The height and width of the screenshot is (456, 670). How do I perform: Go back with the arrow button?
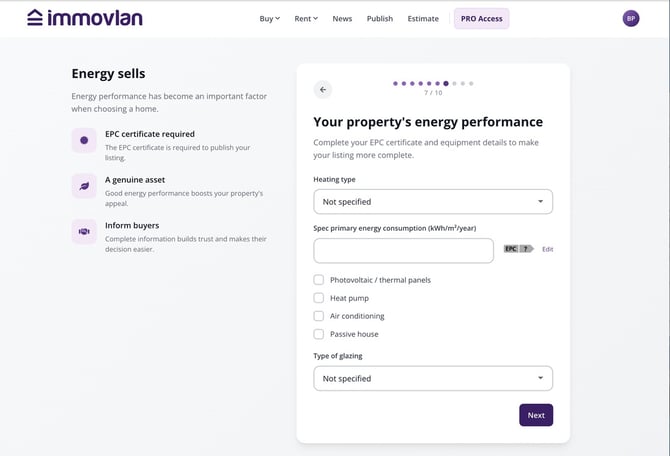(323, 90)
